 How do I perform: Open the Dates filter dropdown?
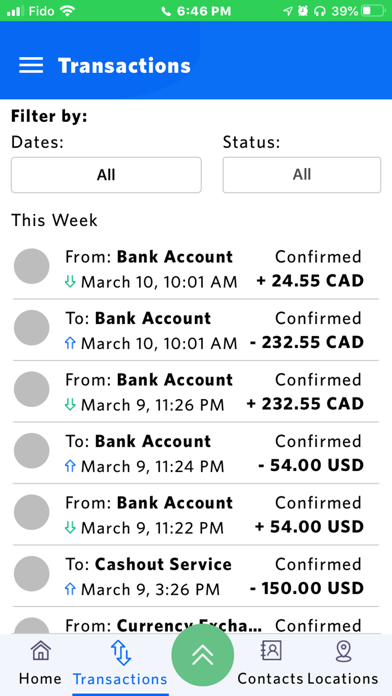[106, 175]
